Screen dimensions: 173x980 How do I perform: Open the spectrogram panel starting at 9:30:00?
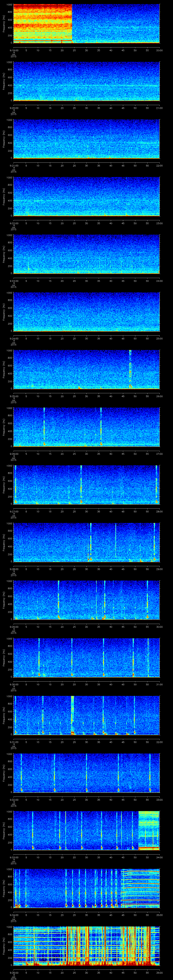pyautogui.click(x=86, y=657)
